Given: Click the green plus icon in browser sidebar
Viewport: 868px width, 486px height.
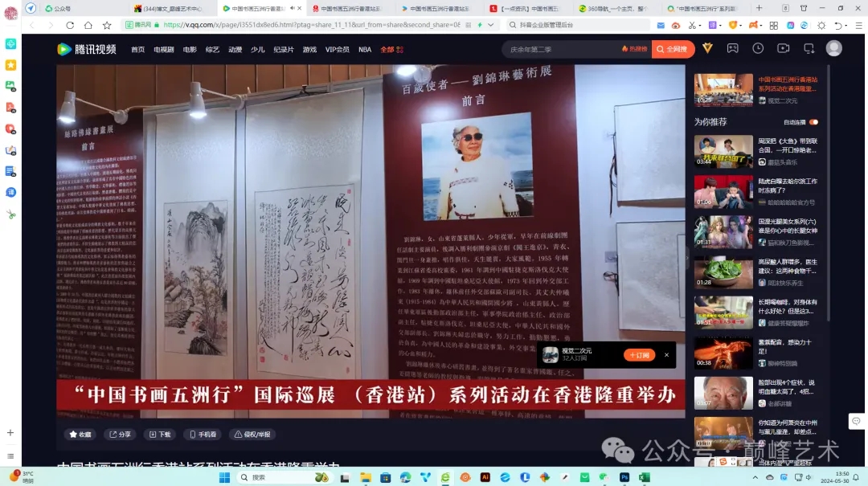Looking at the screenshot, I should click(x=10, y=43).
